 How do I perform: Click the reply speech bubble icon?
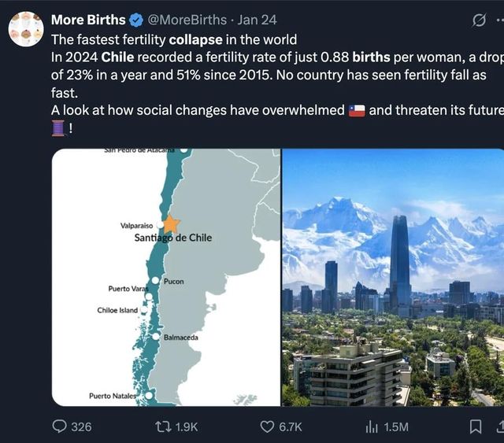pyautogui.click(x=61, y=426)
